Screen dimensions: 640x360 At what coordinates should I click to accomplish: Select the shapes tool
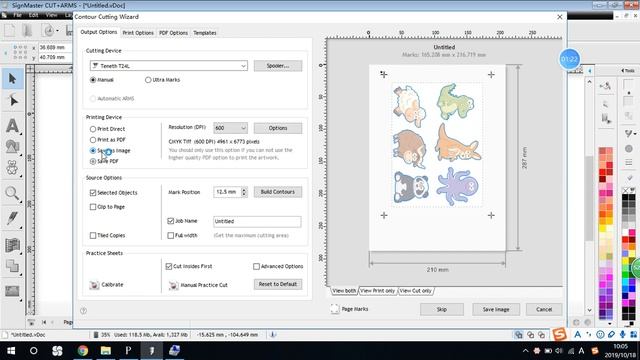[x=12, y=147]
